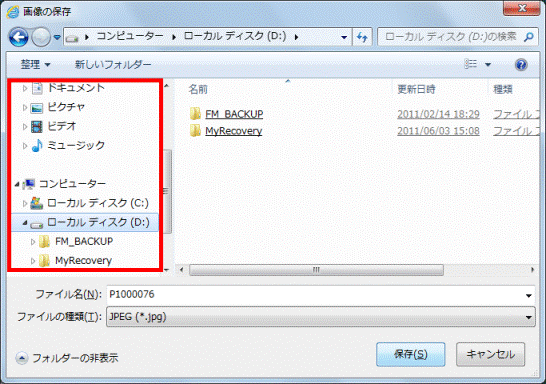Select ローカル ディスク (C:) in the tree
The height and width of the screenshot is (384, 546).
[x=98, y=203]
